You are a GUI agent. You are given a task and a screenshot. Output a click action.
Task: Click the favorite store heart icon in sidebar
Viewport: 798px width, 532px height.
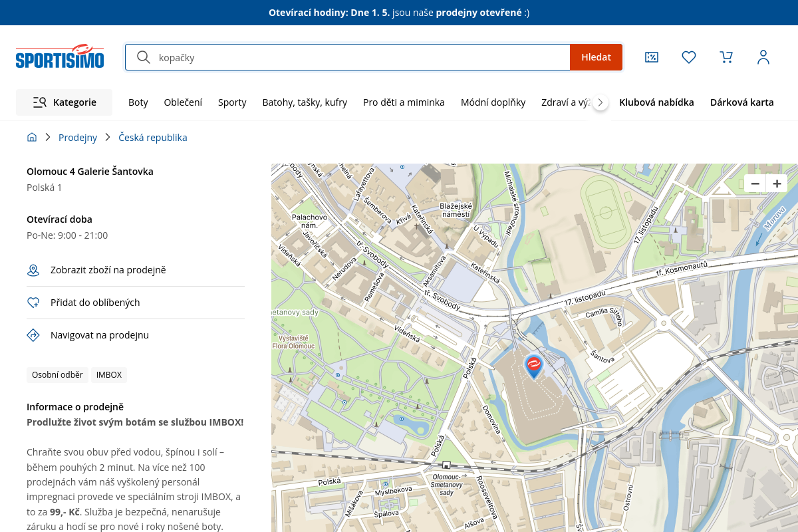point(33,303)
